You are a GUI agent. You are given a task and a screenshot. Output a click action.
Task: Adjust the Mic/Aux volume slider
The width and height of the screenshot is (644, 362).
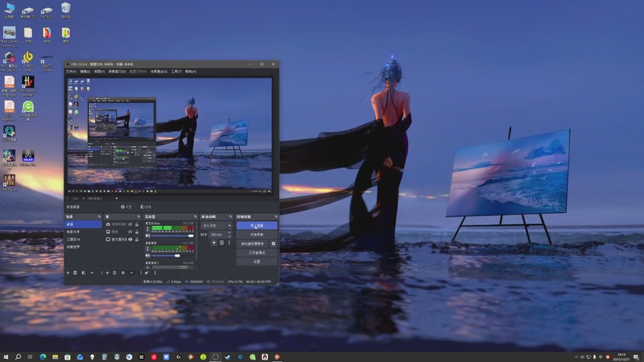click(172, 236)
